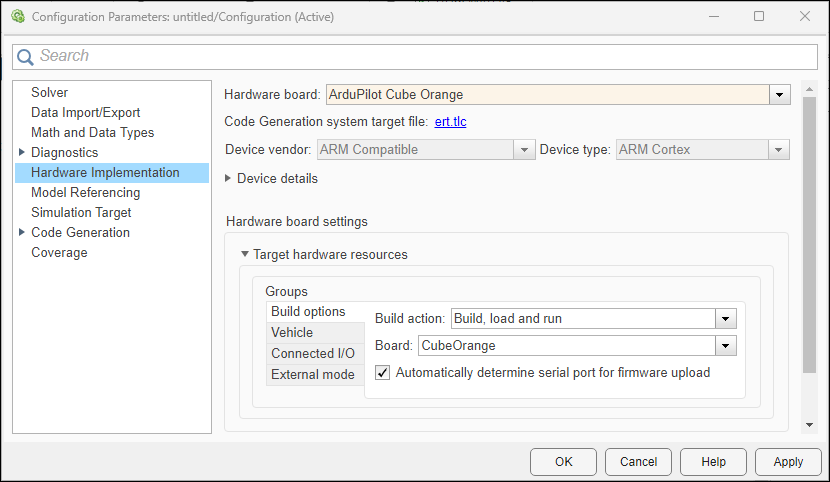Click the search magnifier icon
Image resolution: width=830 pixels, height=482 pixels.
click(26, 57)
